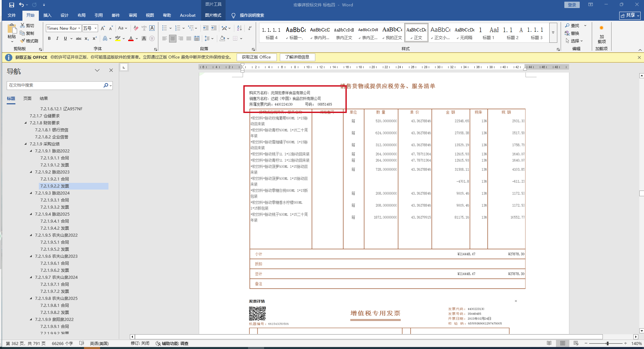Collapse the 7.2.1.9 采购业绩 node
Screen dimensions: 644x349
pos(26,144)
